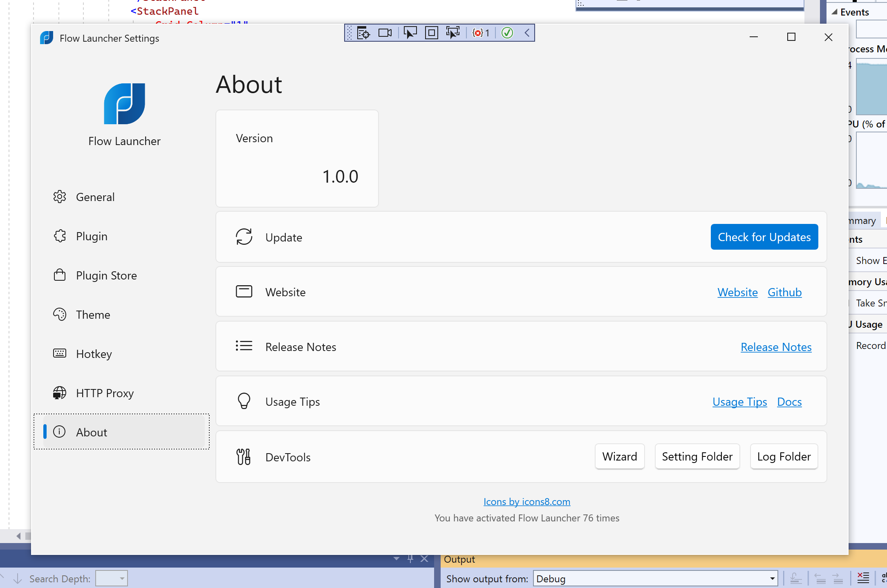
Task: Collapse the in-app debug toolbar chevron
Action: pos(527,33)
